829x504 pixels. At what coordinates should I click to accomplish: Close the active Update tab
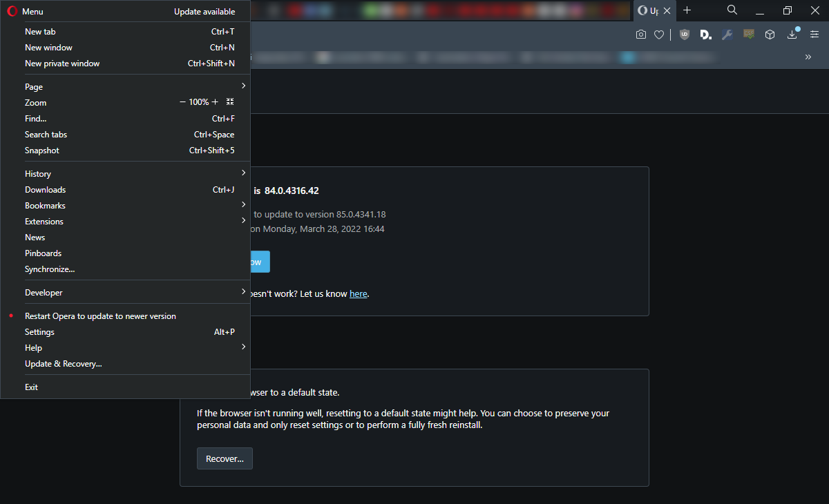[x=667, y=10]
